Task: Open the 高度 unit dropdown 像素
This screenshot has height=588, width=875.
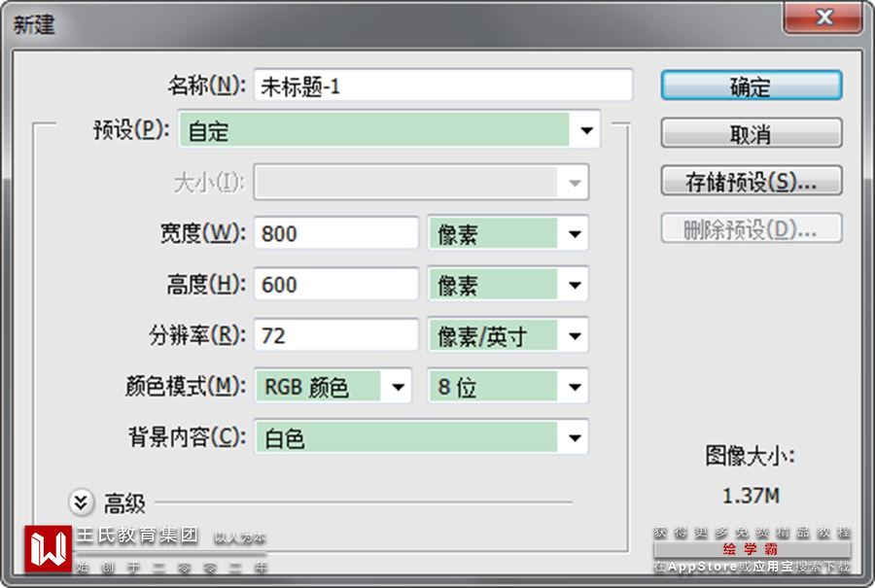Action: (507, 285)
